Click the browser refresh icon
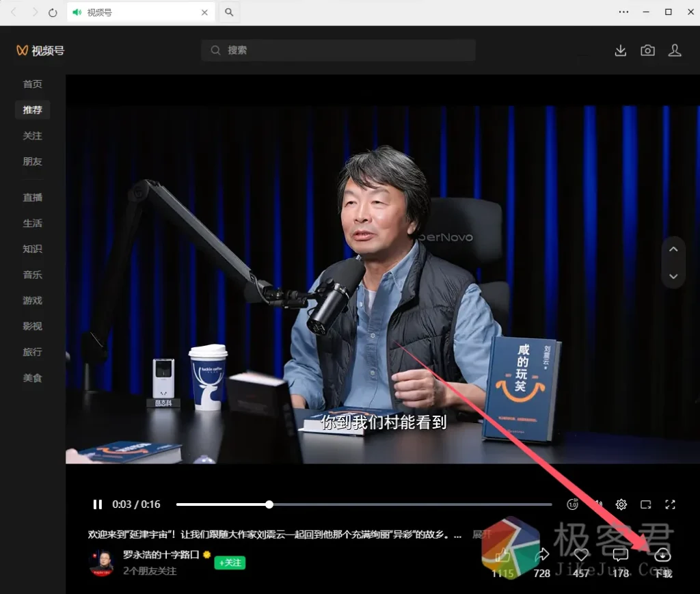This screenshot has height=594, width=700. point(53,12)
